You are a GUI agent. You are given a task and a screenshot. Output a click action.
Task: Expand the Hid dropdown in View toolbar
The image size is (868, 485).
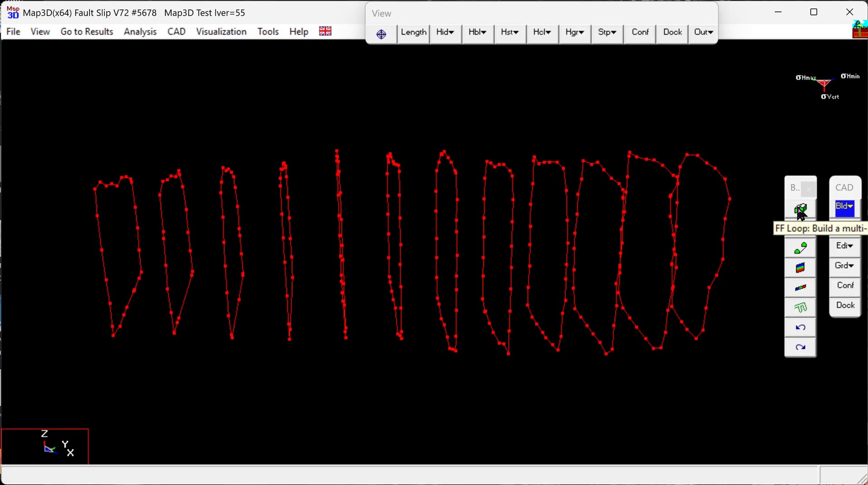click(445, 33)
